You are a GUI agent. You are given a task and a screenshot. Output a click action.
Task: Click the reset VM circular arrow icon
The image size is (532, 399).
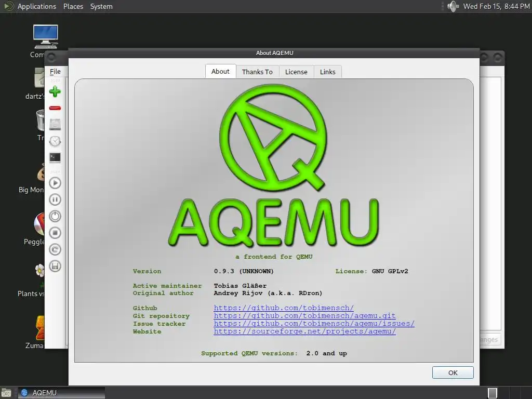(55, 249)
